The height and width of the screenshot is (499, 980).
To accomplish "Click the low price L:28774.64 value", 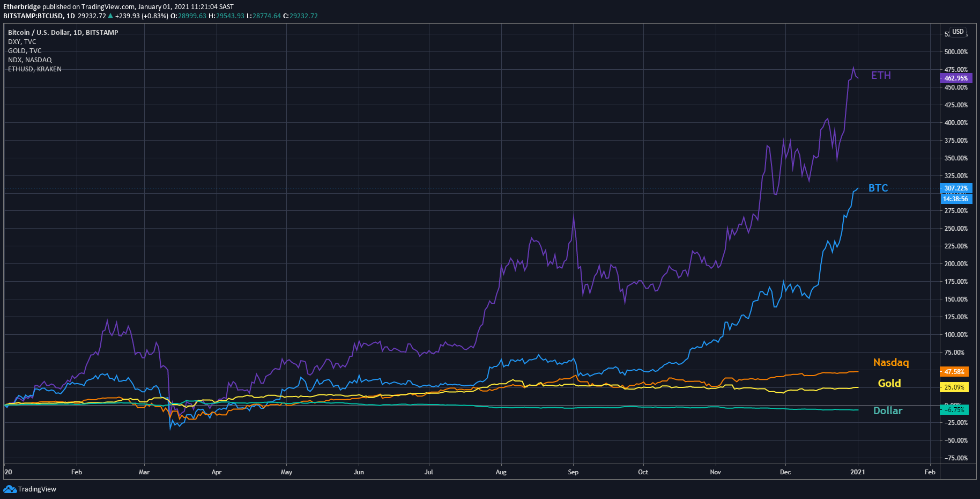I will tap(263, 16).
